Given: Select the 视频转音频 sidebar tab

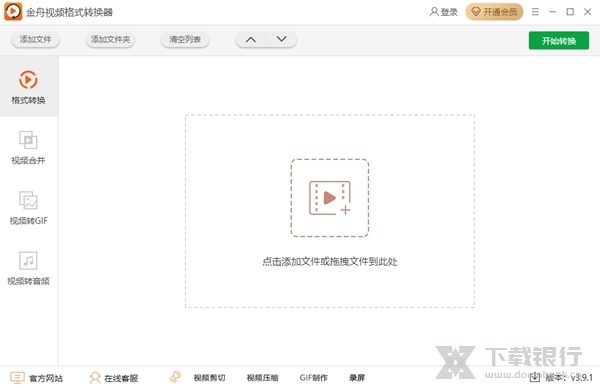Looking at the screenshot, I should (x=28, y=268).
